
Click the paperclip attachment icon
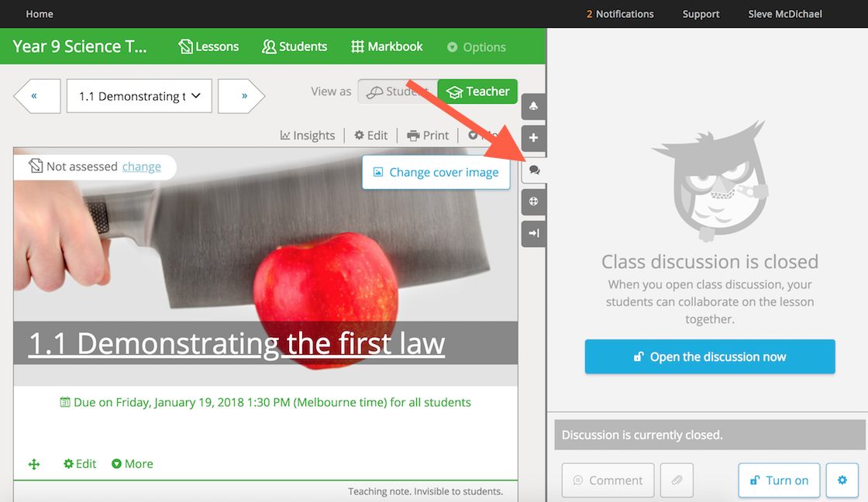pyautogui.click(x=677, y=480)
